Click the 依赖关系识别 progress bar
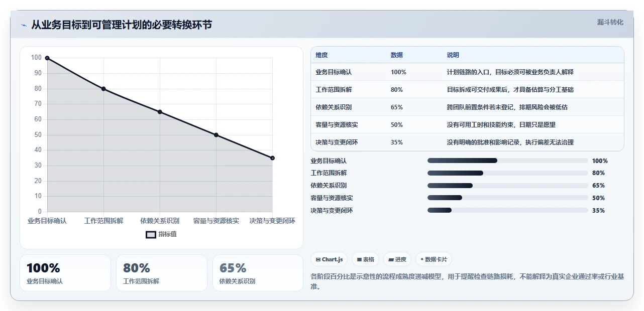 [507, 186]
